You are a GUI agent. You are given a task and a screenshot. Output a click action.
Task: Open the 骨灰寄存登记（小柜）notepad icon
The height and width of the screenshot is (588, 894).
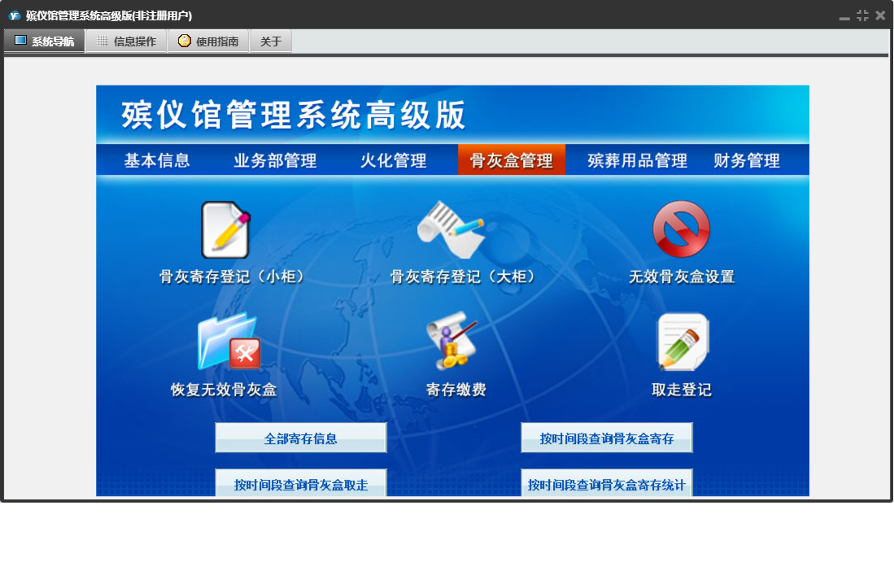[225, 230]
